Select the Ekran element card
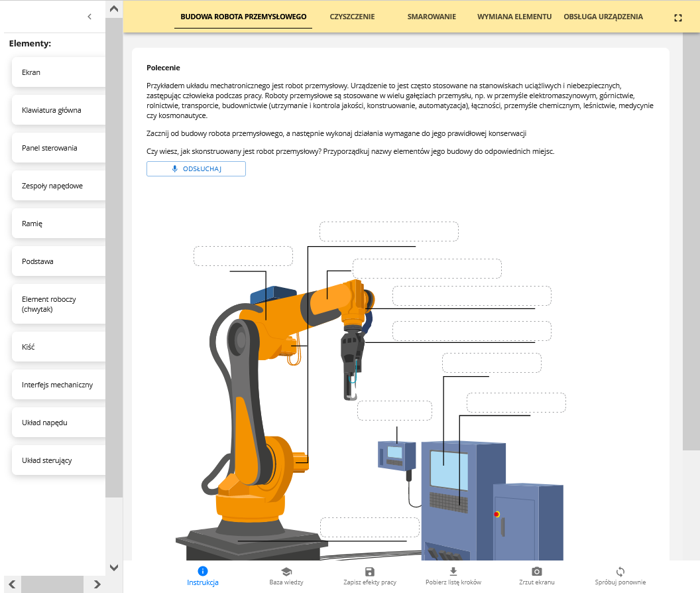This screenshot has height=593, width=700. coord(58,72)
